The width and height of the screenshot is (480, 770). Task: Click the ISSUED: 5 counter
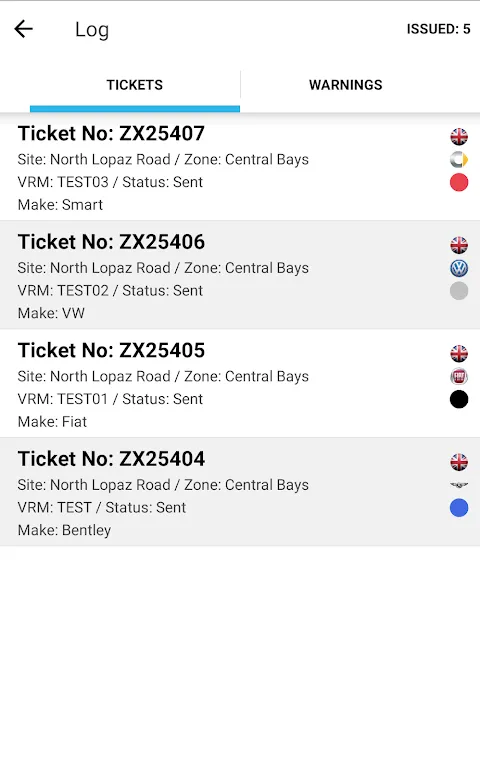(438, 29)
